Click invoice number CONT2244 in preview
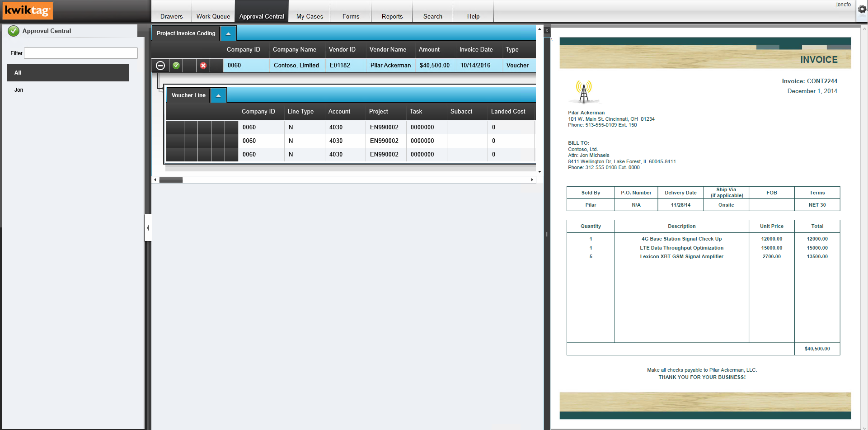868x430 pixels. point(822,81)
